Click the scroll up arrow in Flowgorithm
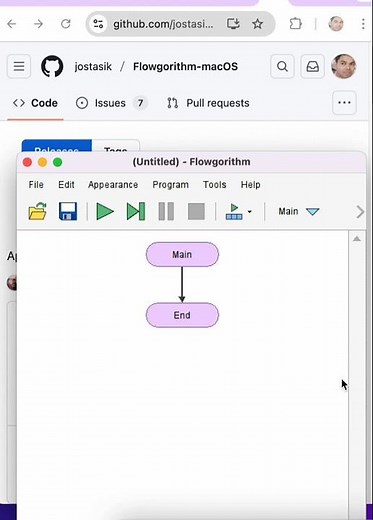The image size is (373, 520). tap(357, 239)
